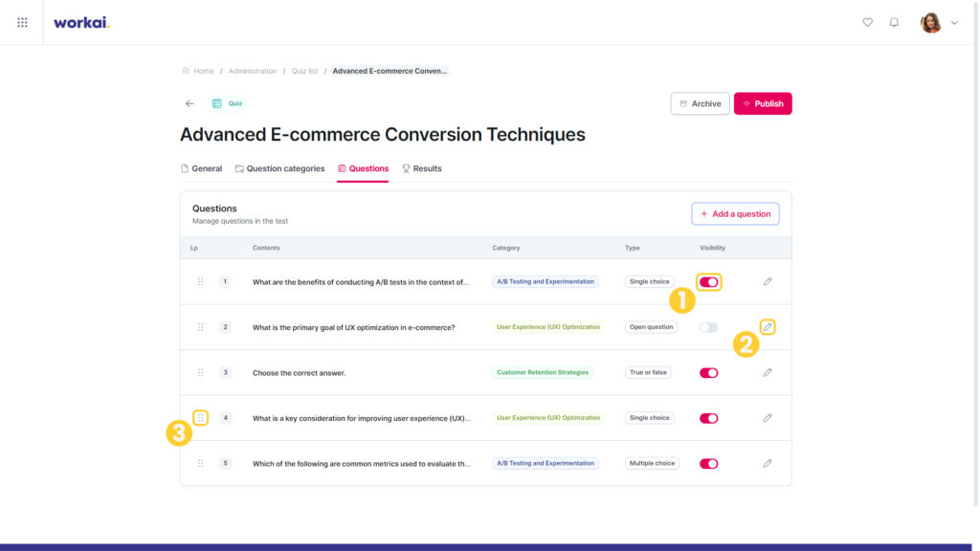Click Add a question button
The image size is (980, 551).
(735, 213)
